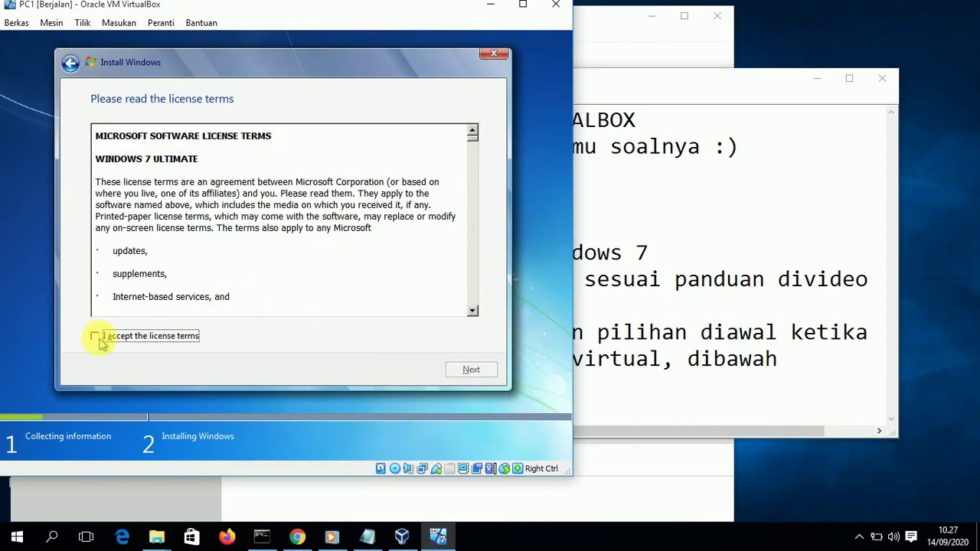The width and height of the screenshot is (980, 551).
Task: Open Windows Start menu
Action: (x=17, y=536)
